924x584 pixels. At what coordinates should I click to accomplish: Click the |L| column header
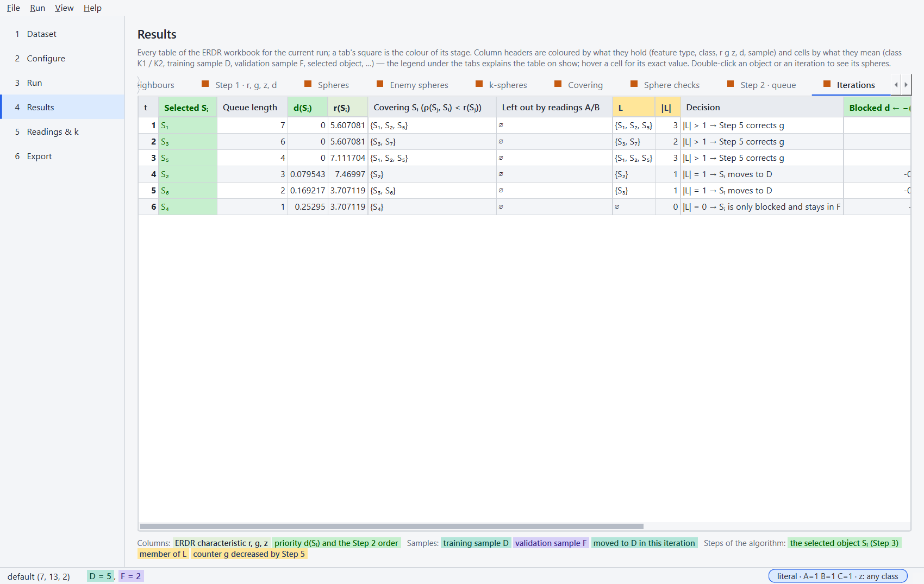668,108
